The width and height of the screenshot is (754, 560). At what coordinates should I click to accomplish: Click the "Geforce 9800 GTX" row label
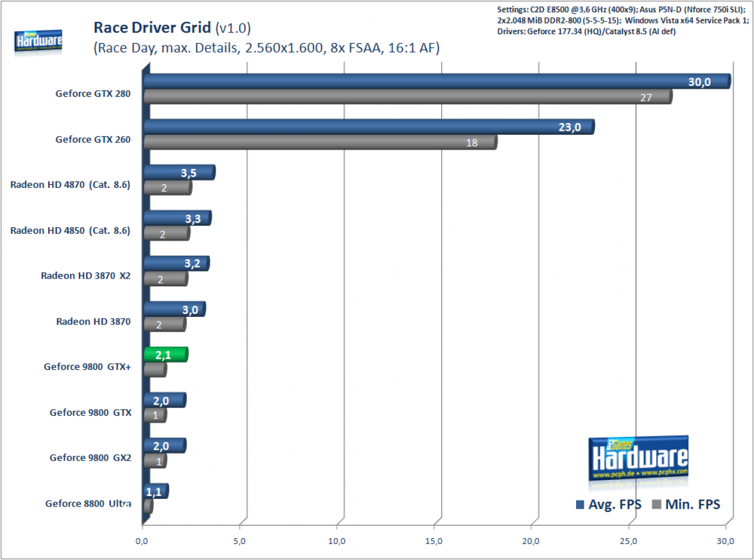90,412
